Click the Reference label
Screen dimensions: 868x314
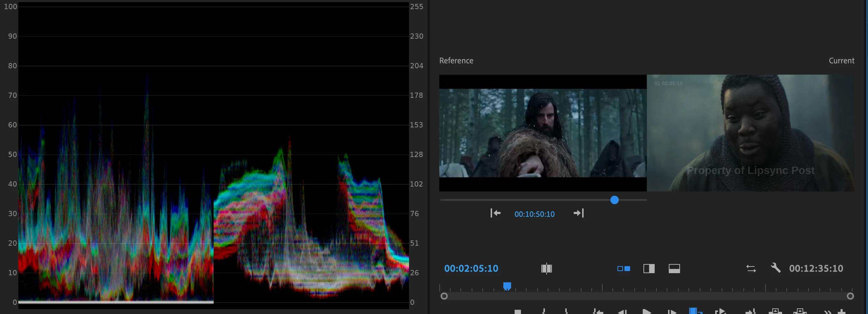[x=456, y=61]
